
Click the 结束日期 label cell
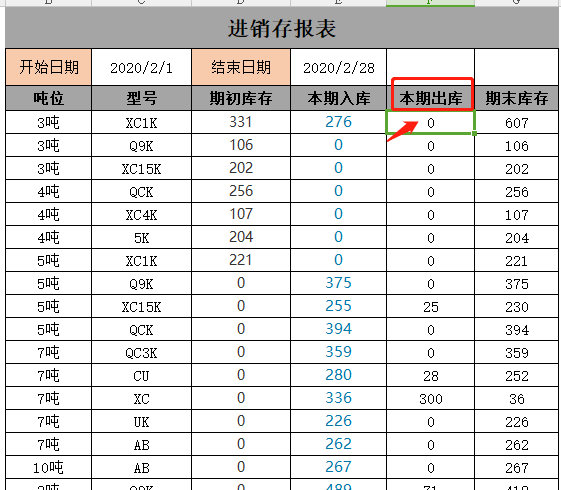click(241, 67)
